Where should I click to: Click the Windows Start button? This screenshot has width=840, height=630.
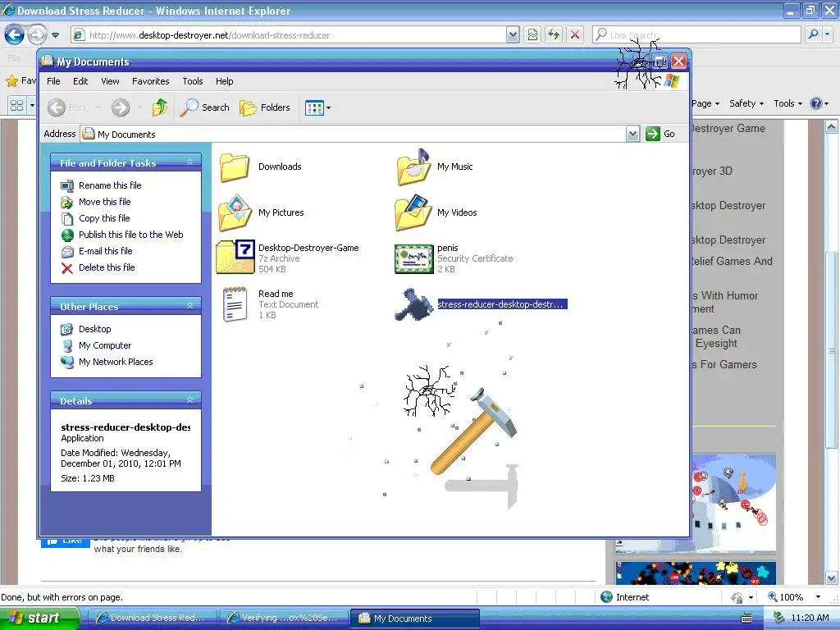[x=39, y=619]
